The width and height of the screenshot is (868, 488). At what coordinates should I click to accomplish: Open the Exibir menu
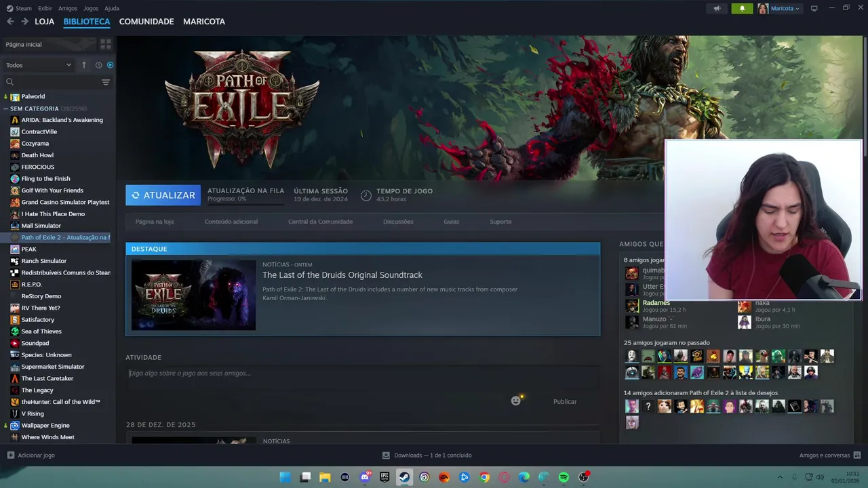click(45, 8)
